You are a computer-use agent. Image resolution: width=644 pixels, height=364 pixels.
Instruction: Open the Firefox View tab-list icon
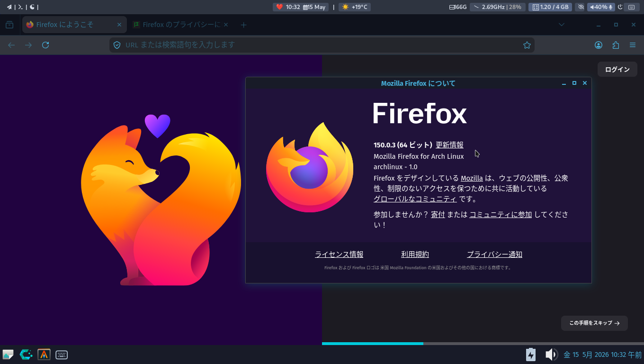(9, 25)
